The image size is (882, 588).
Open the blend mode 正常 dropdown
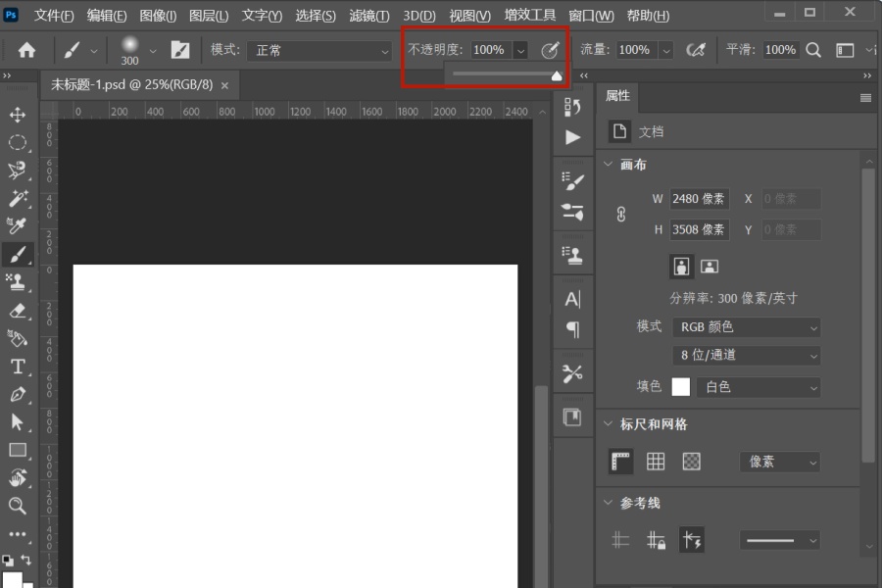[x=319, y=51]
